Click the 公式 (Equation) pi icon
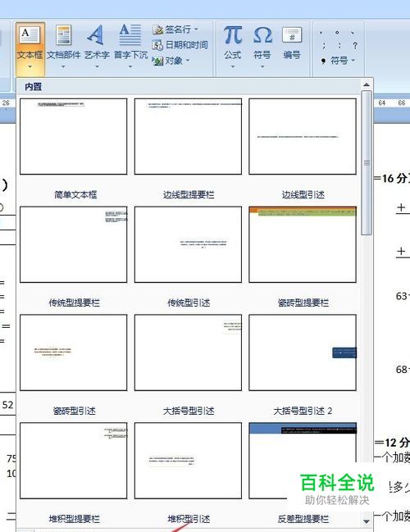 tap(233, 35)
